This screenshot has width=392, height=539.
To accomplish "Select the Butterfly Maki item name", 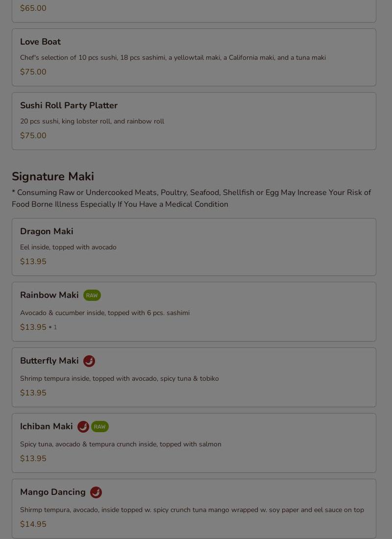I will [49, 361].
